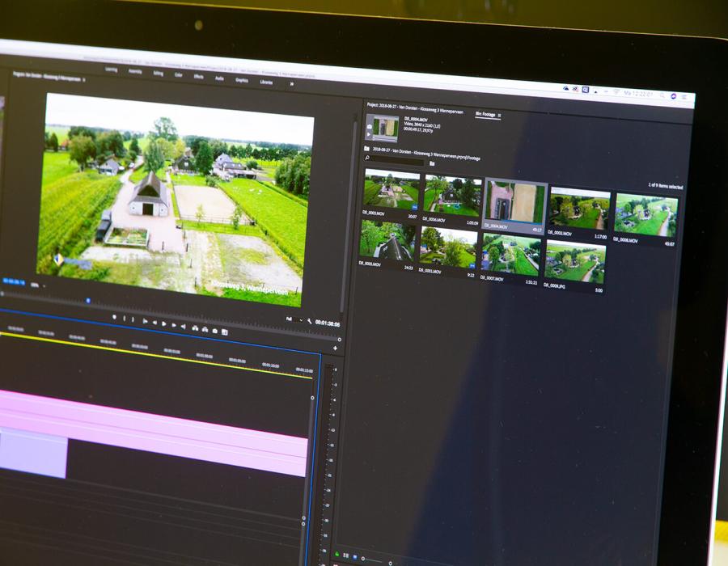Click the poster frame camera icon
Screen dimensions: 728x566
click(370, 126)
